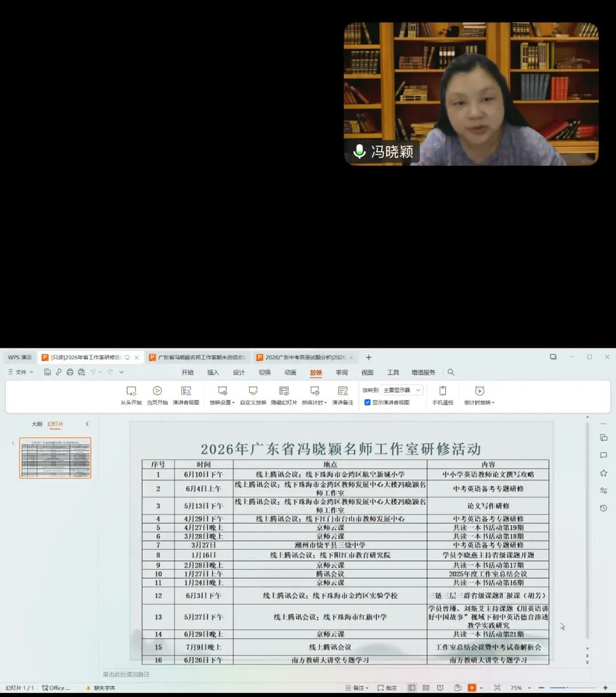Image resolution: width=616 pixels, height=697 pixels.
Task: Open the 增值服务 ribbon tab
Action: [423, 372]
